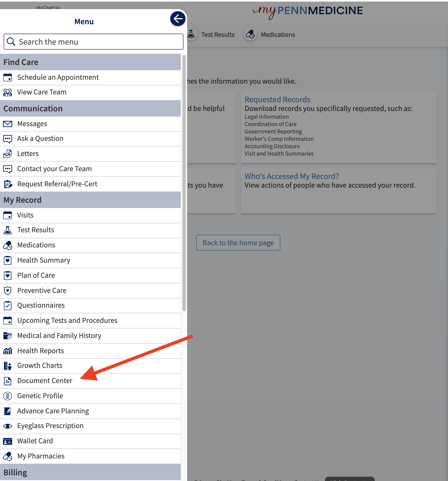
Task: Click the Eyeglass Prescription eye icon
Action: pyautogui.click(x=8, y=426)
